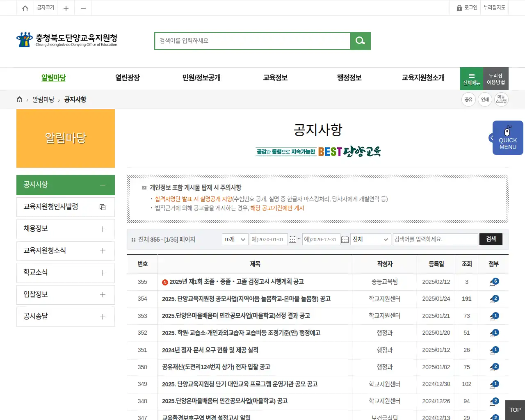
Task: Expand 학교소식 sidebar menu
Action: (103, 273)
